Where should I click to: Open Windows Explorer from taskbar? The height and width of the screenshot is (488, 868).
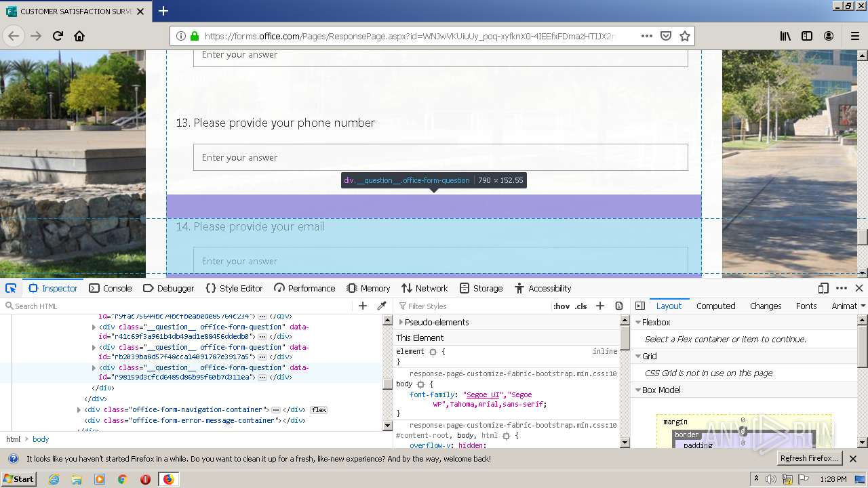pyautogui.click(x=77, y=479)
